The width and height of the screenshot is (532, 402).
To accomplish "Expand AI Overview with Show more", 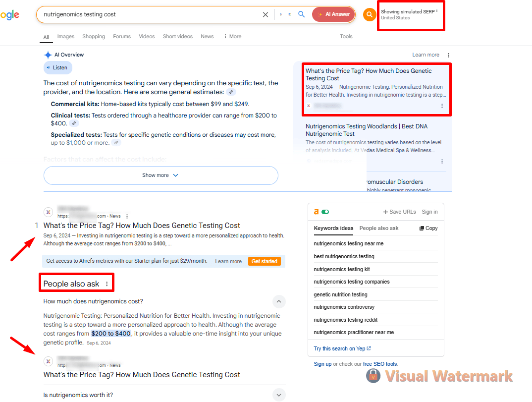I will (x=160, y=175).
